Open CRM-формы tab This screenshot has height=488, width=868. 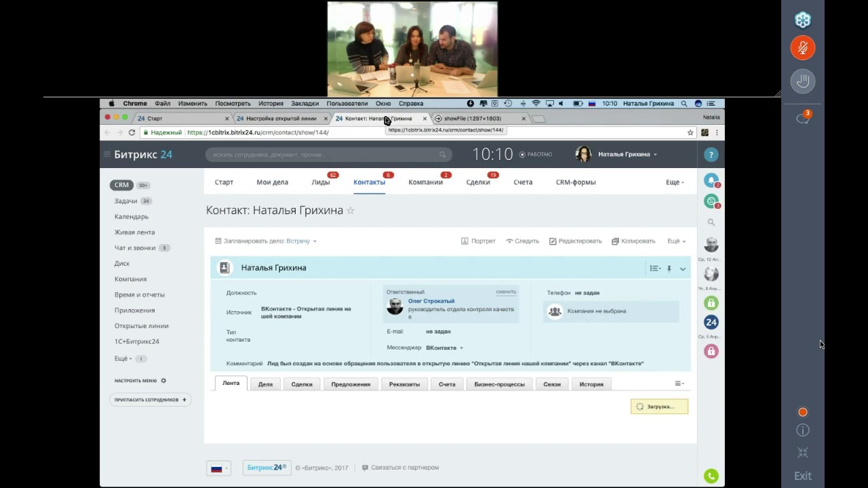click(x=576, y=182)
